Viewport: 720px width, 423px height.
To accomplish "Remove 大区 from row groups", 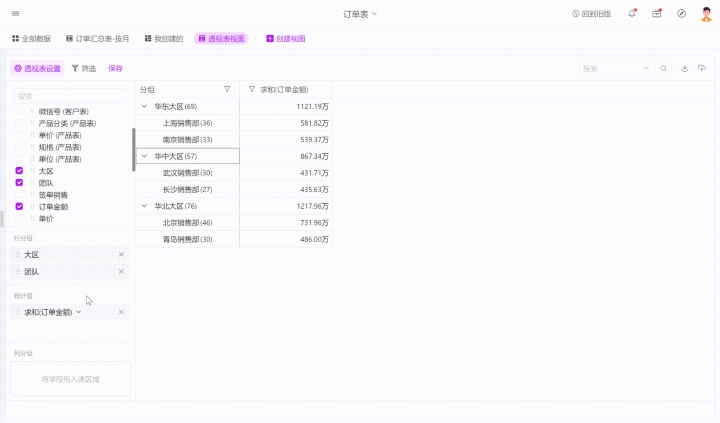I will click(x=121, y=255).
